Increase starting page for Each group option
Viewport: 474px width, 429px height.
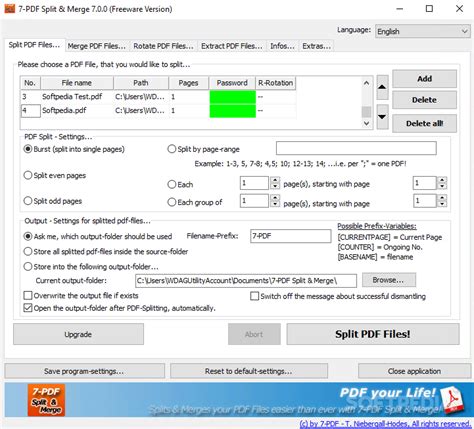coord(442,198)
